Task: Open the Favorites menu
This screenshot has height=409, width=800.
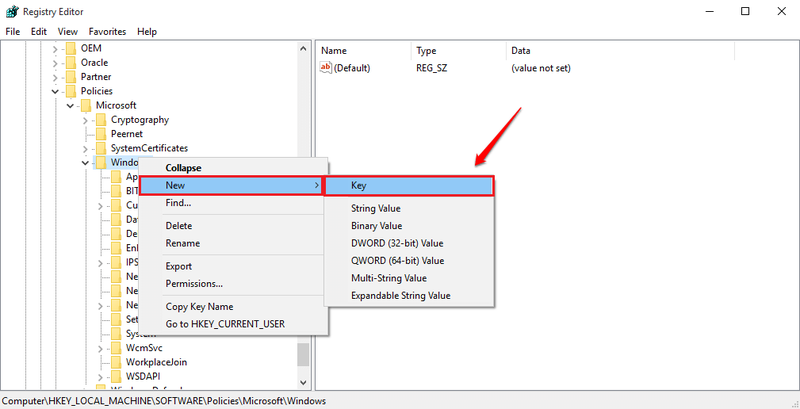Action: [x=107, y=32]
